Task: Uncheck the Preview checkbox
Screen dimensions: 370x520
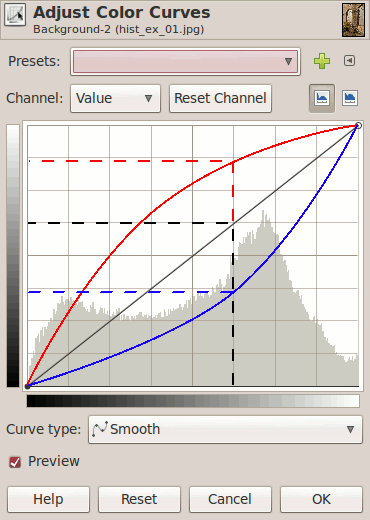Action: click(15, 462)
